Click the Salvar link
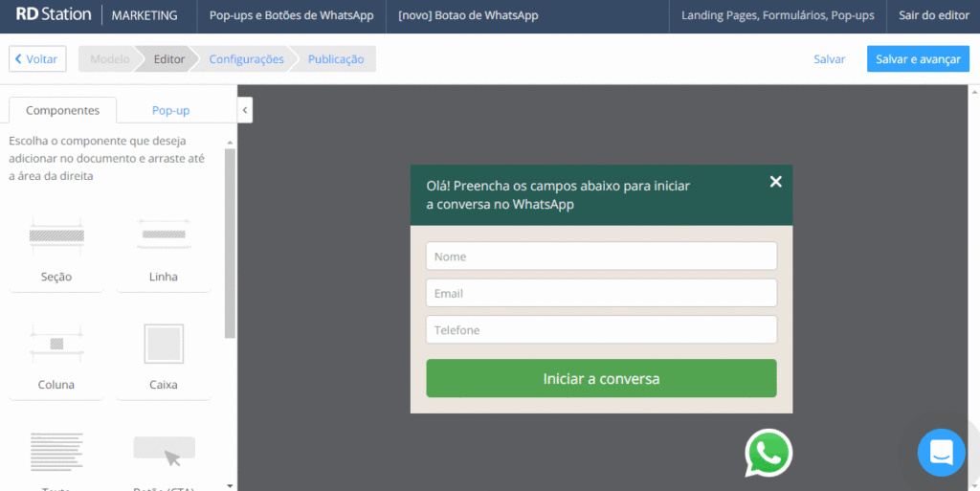Image resolution: width=980 pixels, height=491 pixels. 830,58
